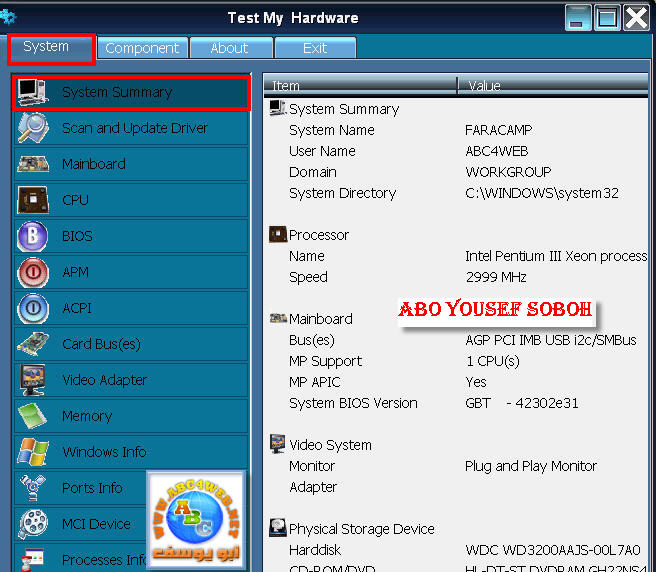The height and width of the screenshot is (572, 656).
Task: Show Memory information
Action: tap(131, 416)
